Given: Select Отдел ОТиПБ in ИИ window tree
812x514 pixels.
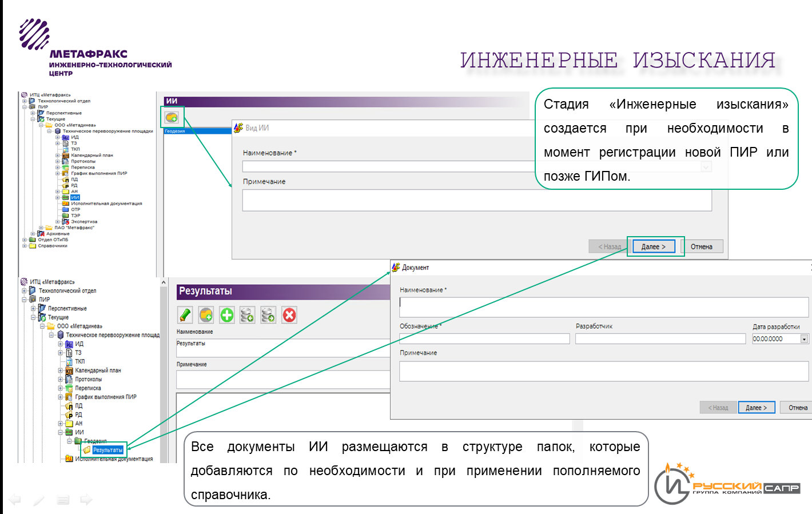Looking at the screenshot, I should coord(53,240).
